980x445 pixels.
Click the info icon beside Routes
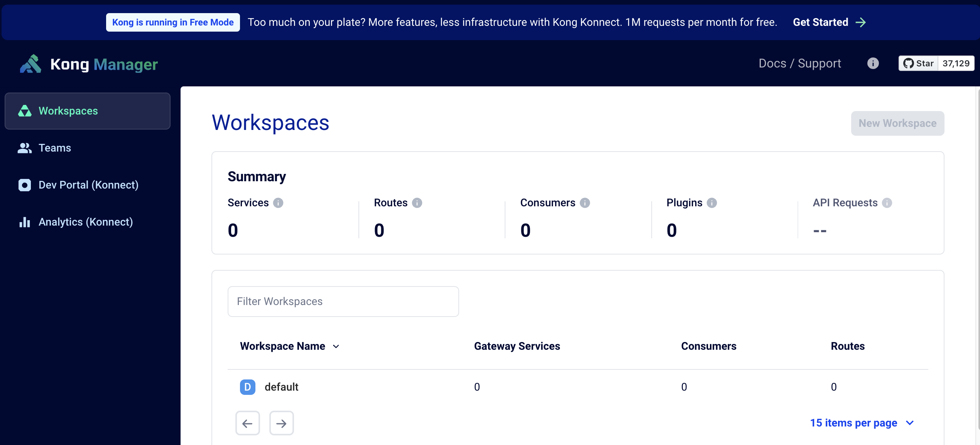pos(417,203)
